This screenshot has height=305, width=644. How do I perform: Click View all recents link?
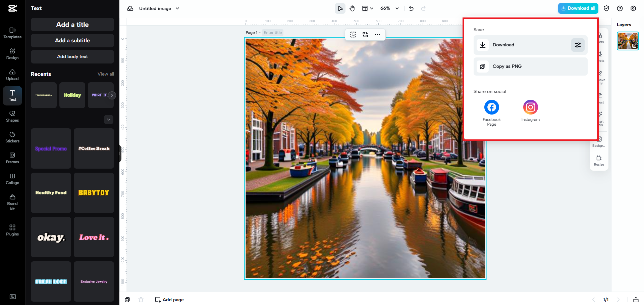pos(106,74)
